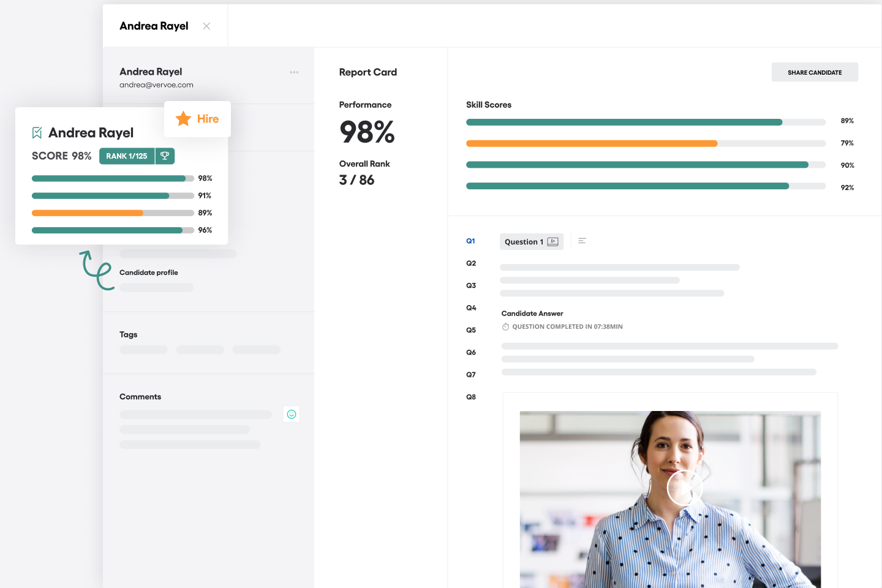
Task: Click the orange 79% skill score bar
Action: (591, 143)
